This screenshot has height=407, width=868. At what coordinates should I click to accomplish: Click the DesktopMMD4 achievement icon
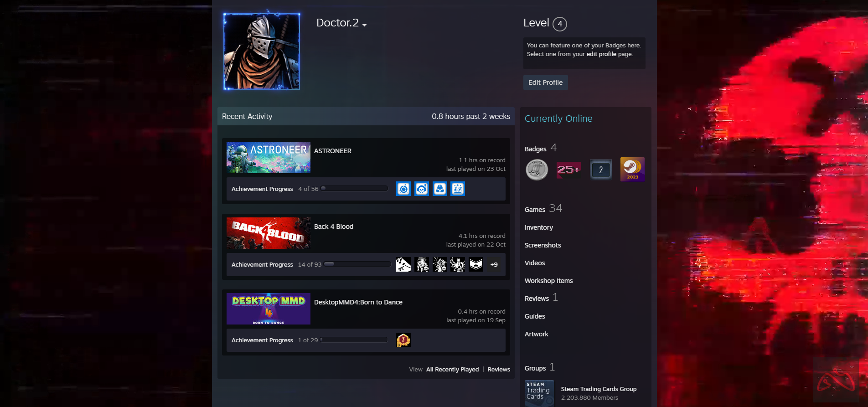point(403,340)
